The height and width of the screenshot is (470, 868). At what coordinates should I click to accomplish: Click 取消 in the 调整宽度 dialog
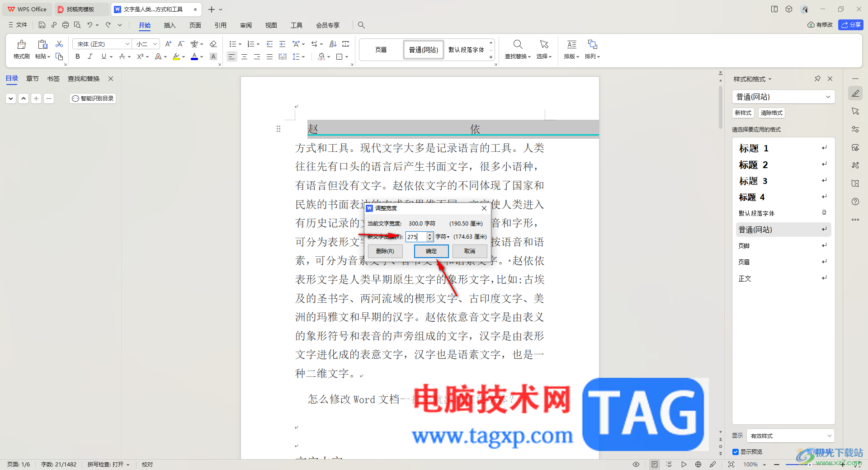pos(470,251)
